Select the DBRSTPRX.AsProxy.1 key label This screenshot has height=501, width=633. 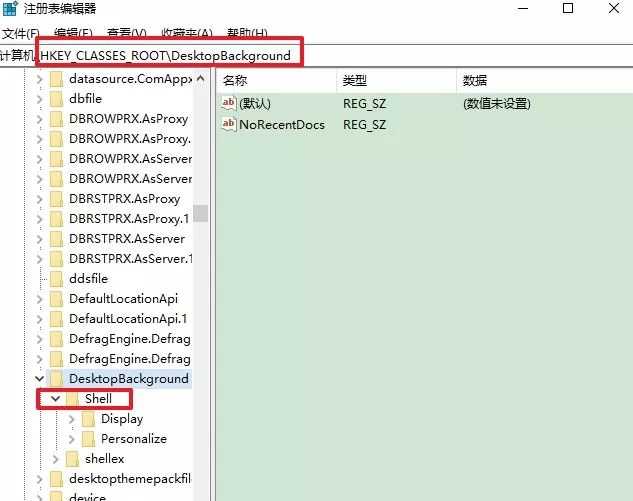pyautogui.click(x=129, y=219)
